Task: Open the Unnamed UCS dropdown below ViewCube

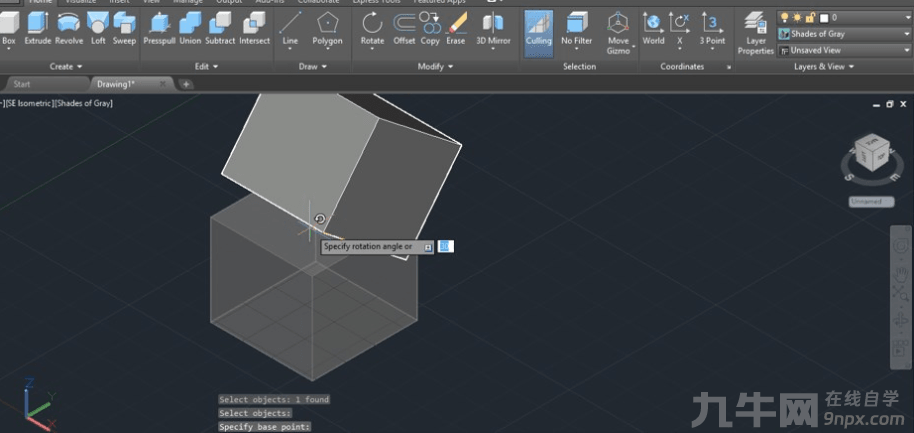Action: point(871,202)
